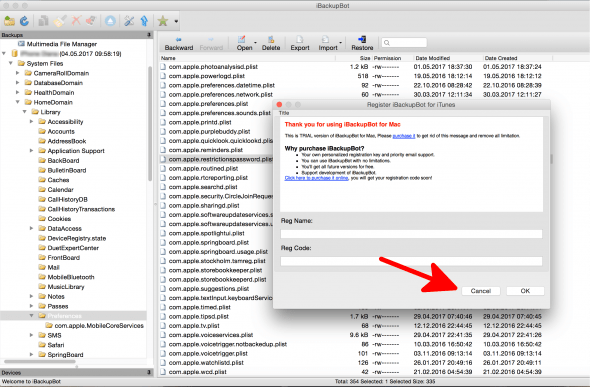Collapse the backup dated 04.05.2017 09:58:19
The width and height of the screenshot is (590, 387).
coord(5,53)
